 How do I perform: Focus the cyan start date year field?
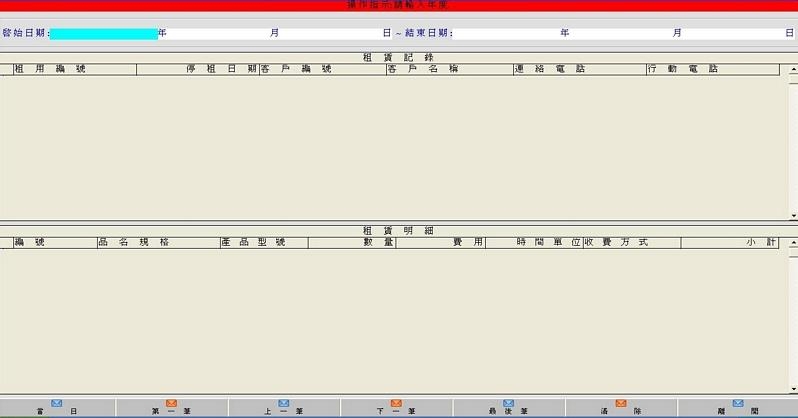[x=103, y=33]
